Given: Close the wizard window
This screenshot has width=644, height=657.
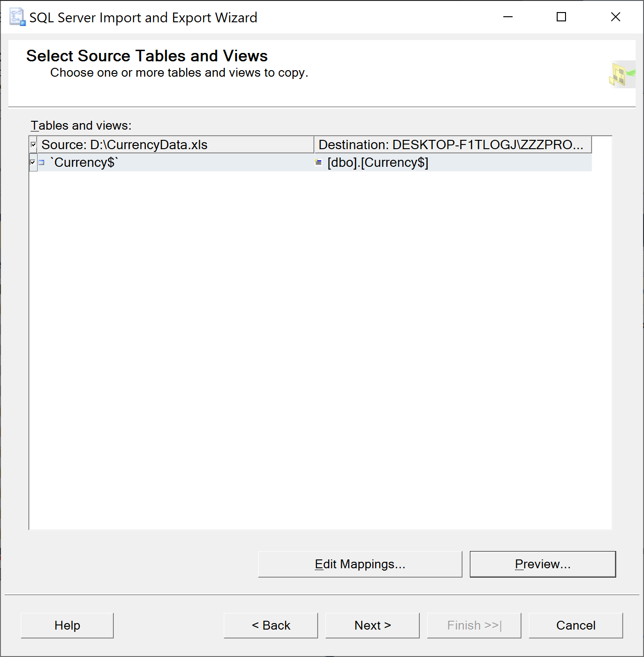Looking at the screenshot, I should 616,17.
